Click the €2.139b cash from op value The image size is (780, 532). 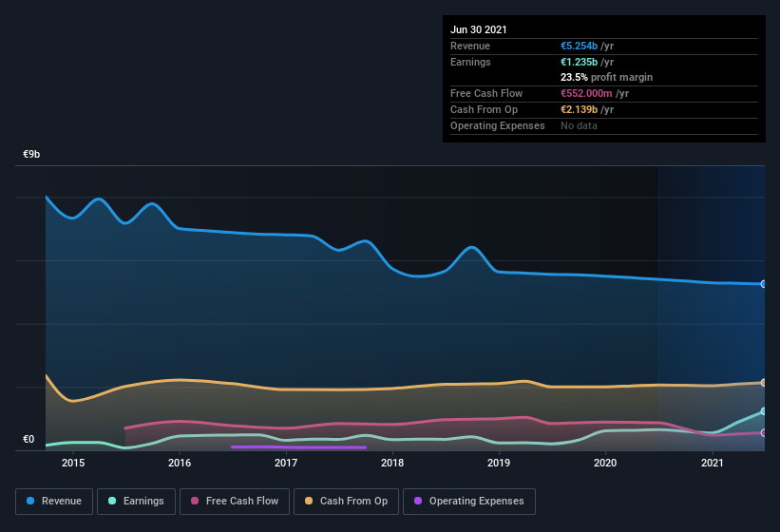coord(579,109)
